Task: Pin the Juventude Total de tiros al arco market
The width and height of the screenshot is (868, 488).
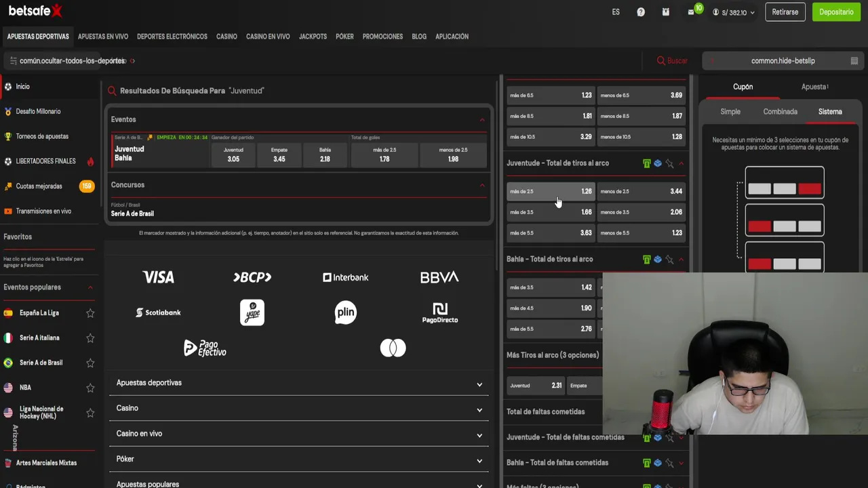Action: pos(669,163)
